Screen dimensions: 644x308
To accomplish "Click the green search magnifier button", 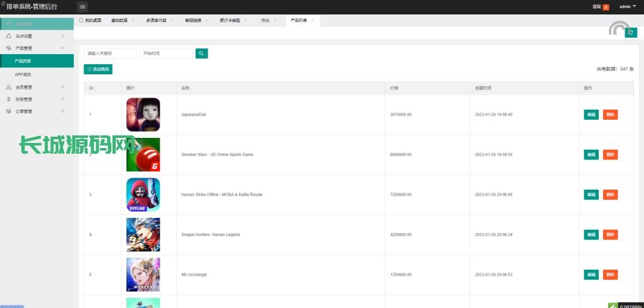I will pos(201,54).
